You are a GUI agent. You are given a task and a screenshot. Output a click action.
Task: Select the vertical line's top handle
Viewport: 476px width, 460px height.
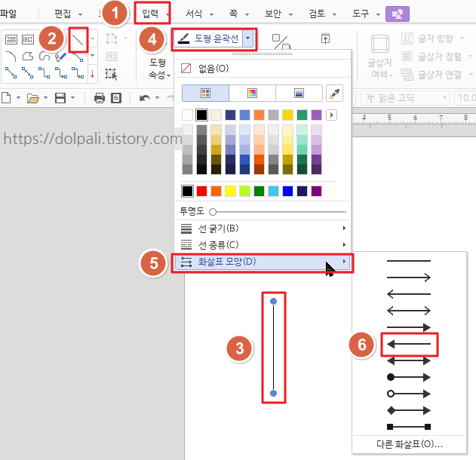coord(273,301)
